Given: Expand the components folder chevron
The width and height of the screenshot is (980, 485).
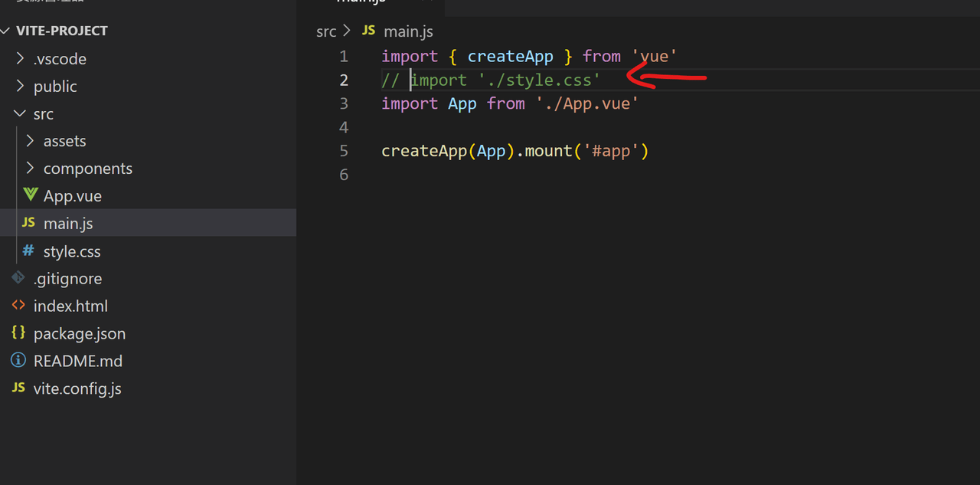Looking at the screenshot, I should (x=30, y=169).
